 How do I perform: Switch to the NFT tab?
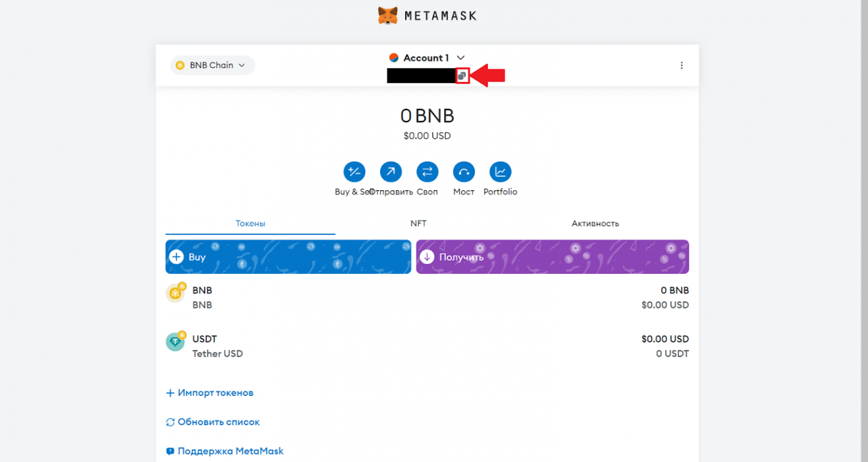tap(418, 223)
